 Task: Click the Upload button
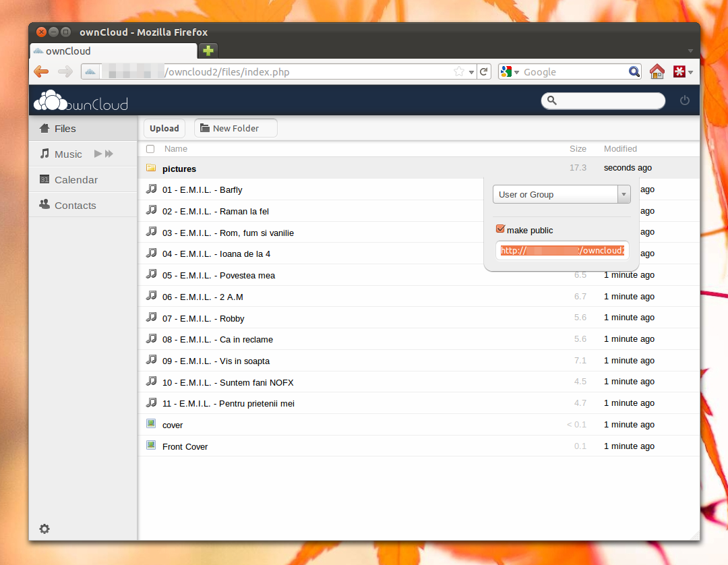click(x=164, y=129)
